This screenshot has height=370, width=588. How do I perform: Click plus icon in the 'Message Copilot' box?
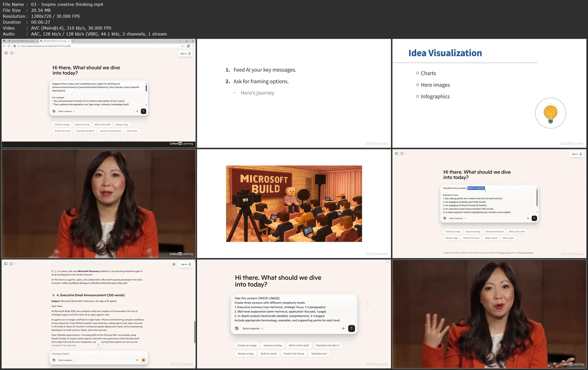[x=137, y=360]
